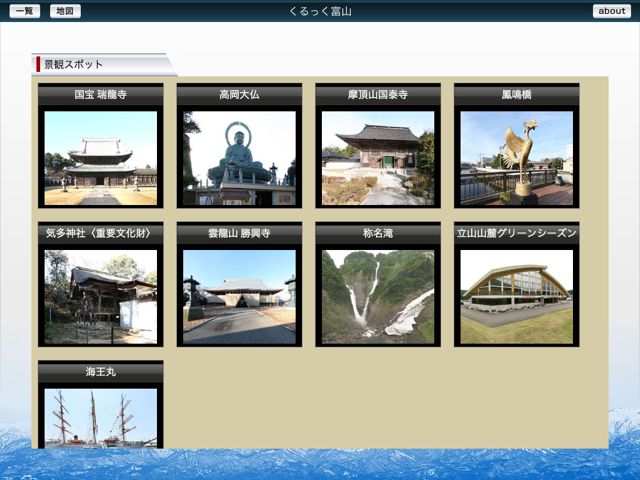Click the 鳳鳴橋 title label
The width and height of the screenshot is (640, 480).
pos(517,95)
